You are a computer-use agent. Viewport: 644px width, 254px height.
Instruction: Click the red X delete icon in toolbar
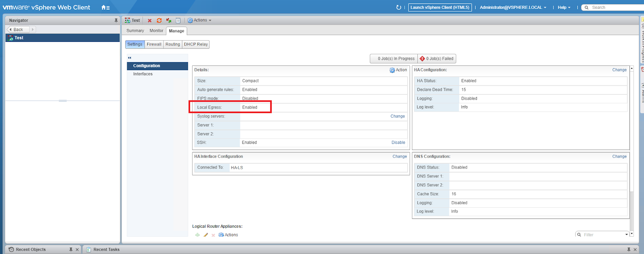pyautogui.click(x=150, y=21)
